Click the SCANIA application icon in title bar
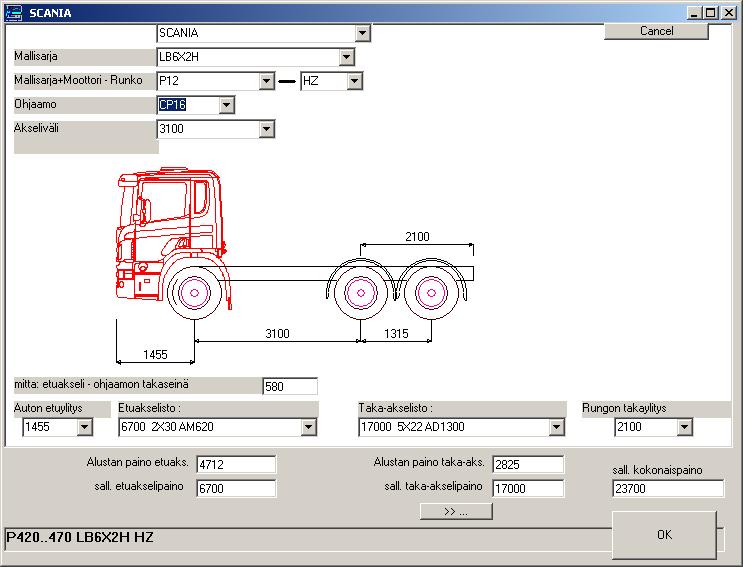This screenshot has width=743, height=567. click(x=13, y=13)
